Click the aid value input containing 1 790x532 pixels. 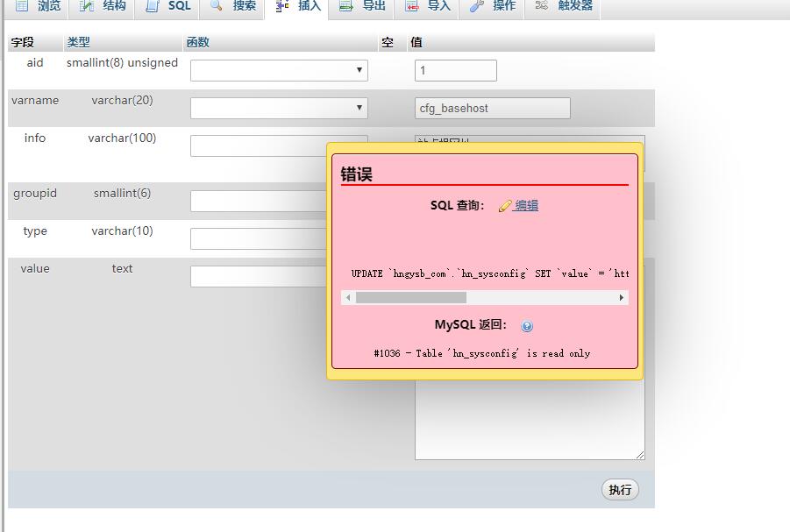456,70
